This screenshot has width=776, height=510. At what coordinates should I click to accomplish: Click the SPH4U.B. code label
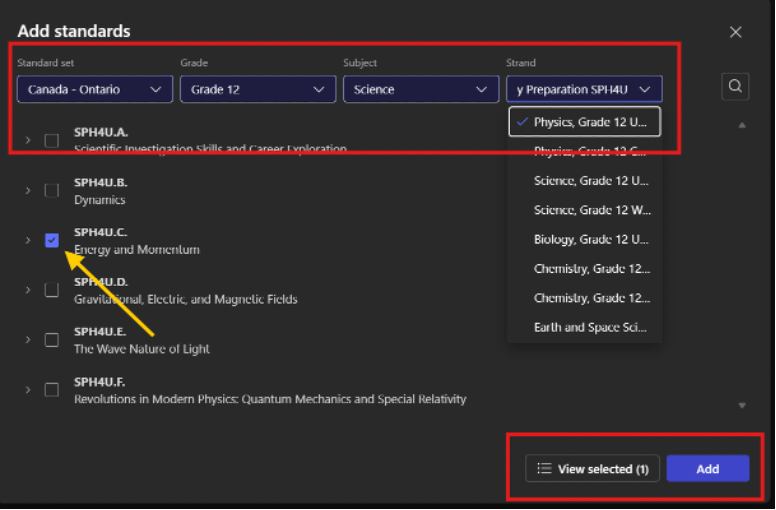(100, 183)
